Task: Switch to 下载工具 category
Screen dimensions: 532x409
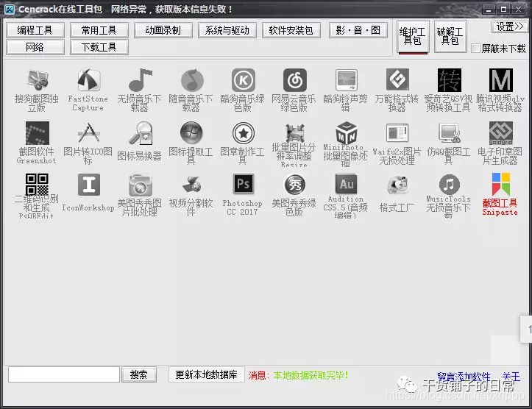Action: (x=99, y=47)
